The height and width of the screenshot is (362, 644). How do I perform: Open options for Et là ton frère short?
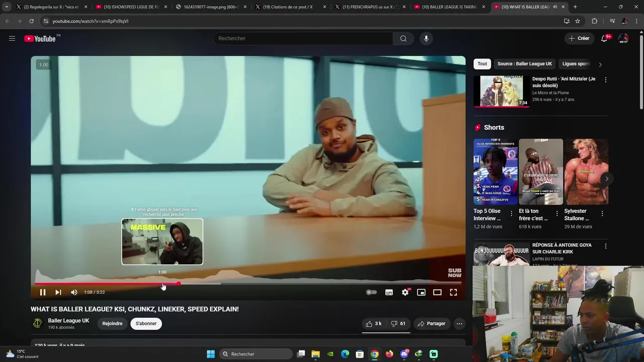click(556, 214)
